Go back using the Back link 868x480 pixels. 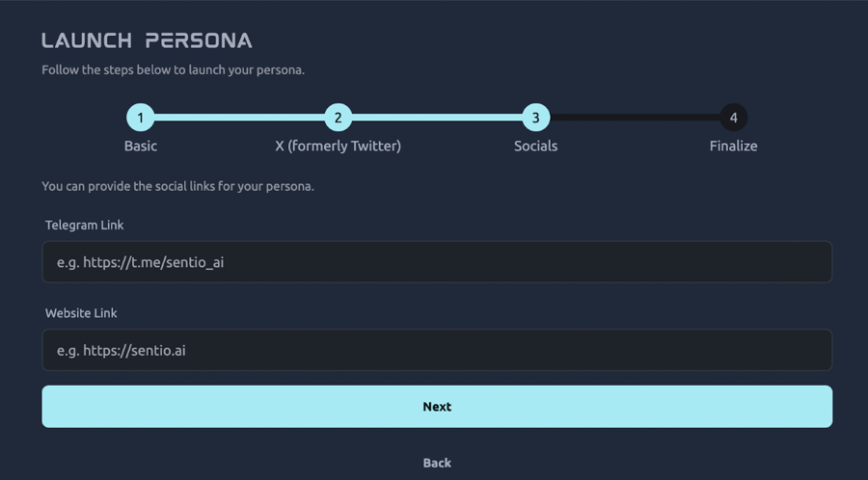(x=437, y=463)
